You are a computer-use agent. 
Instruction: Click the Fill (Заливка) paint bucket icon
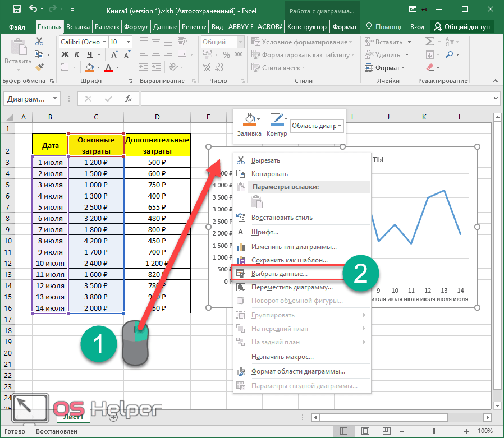(249, 119)
